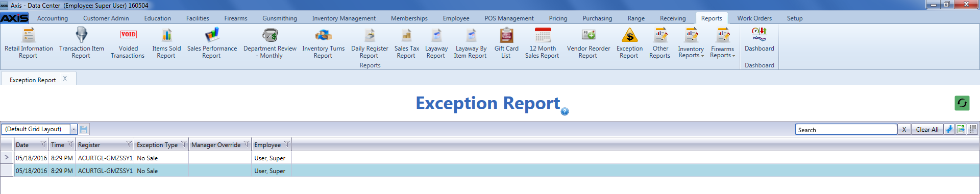Refresh the Exception Report with green button
This screenshot has width=980, height=194.
tap(962, 103)
